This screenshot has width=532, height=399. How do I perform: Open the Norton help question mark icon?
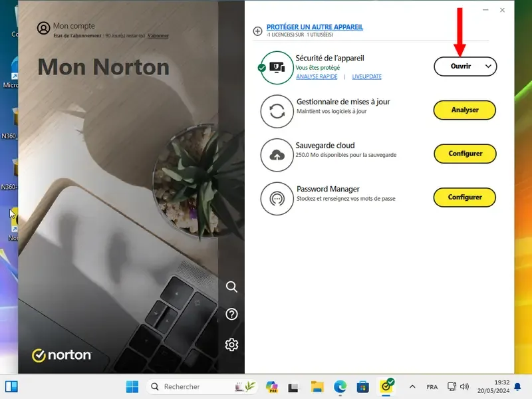(x=231, y=314)
